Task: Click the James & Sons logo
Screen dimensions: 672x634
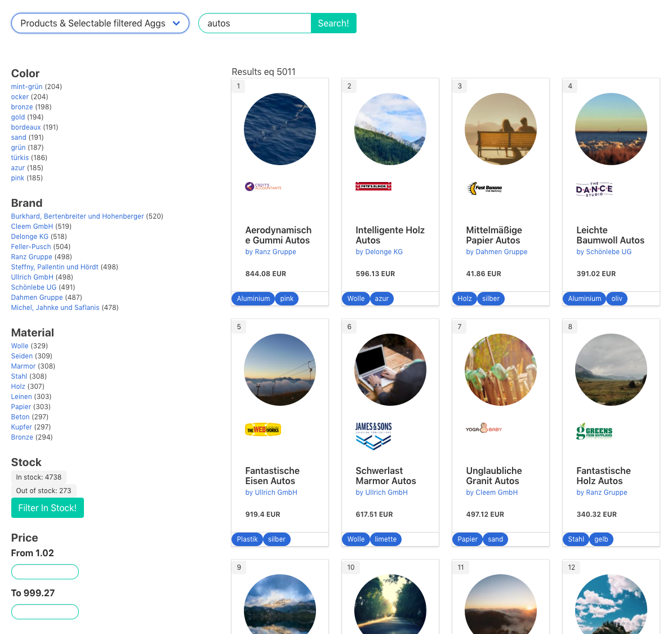Action: [x=373, y=436]
